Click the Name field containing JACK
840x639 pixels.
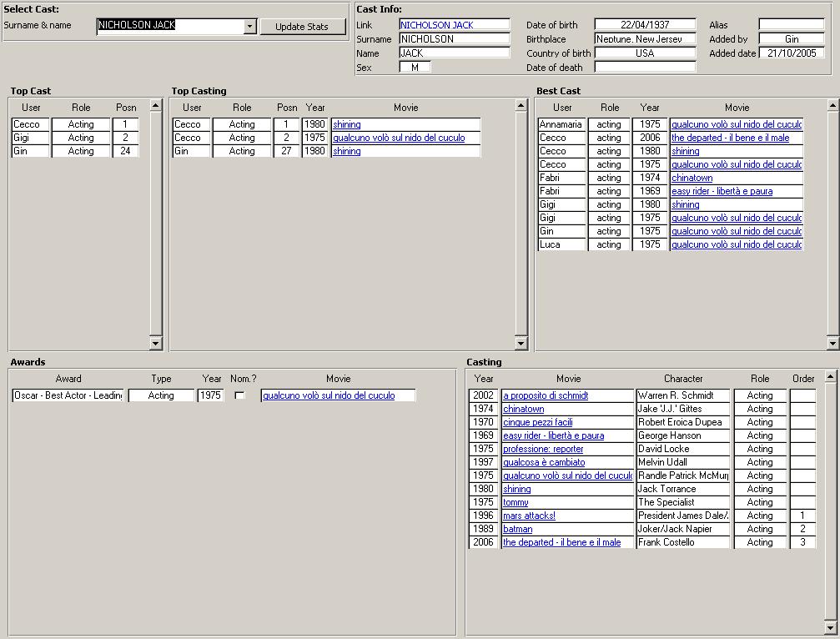tap(455, 53)
